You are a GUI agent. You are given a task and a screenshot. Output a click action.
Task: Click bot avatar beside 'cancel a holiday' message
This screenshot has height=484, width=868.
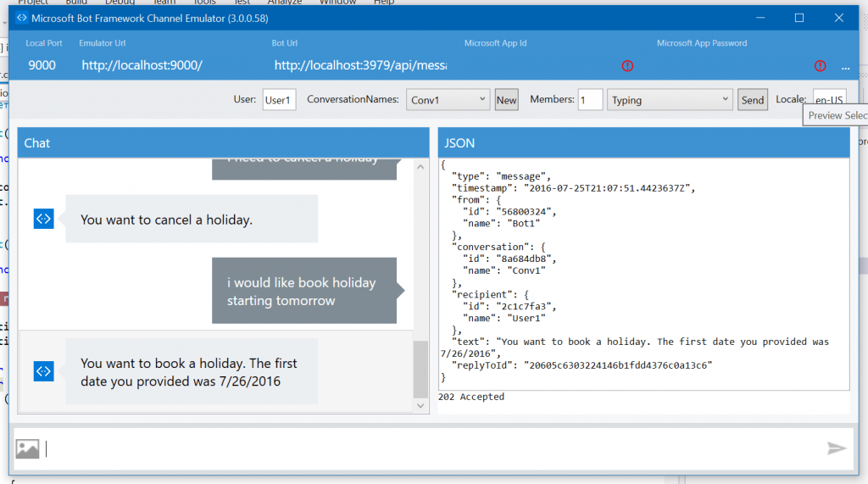pyautogui.click(x=44, y=219)
